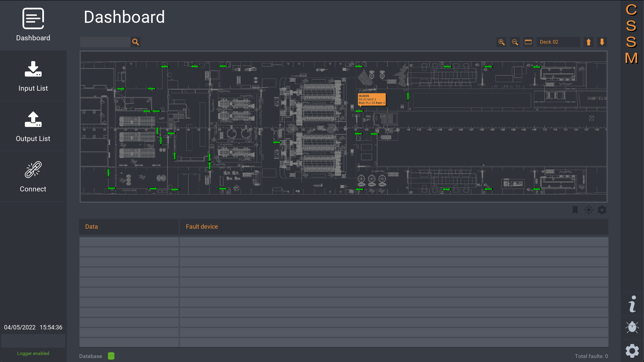The image size is (644, 362).
Task: Go up one deck with arrow
Action: point(589,42)
